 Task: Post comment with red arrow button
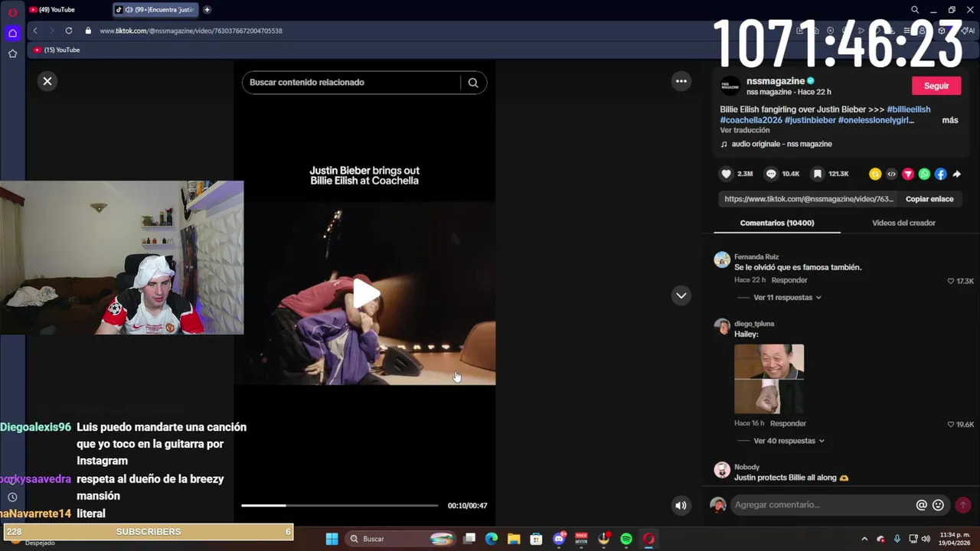click(962, 505)
